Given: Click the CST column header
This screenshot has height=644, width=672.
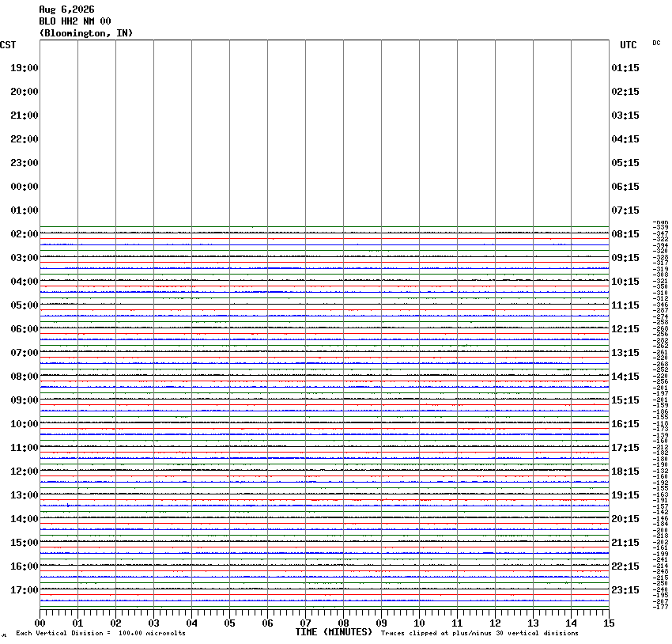Looking at the screenshot, I should [x=8, y=45].
